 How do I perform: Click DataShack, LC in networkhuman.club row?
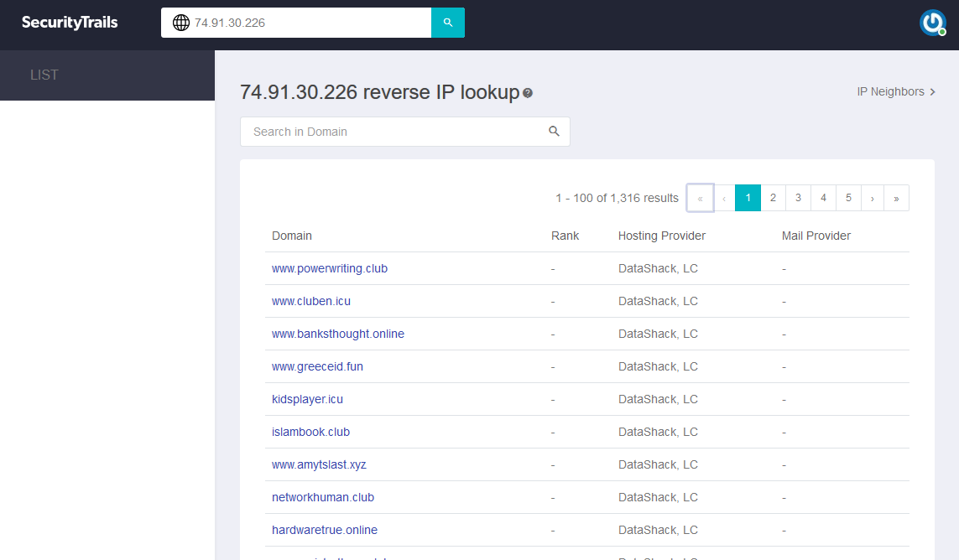point(658,498)
